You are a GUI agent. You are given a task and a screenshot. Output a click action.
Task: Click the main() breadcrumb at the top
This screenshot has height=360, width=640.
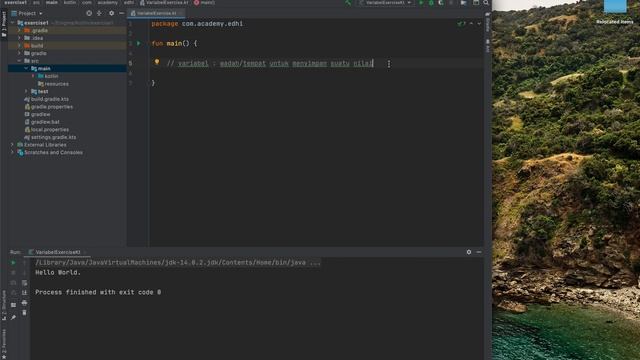point(204,2)
